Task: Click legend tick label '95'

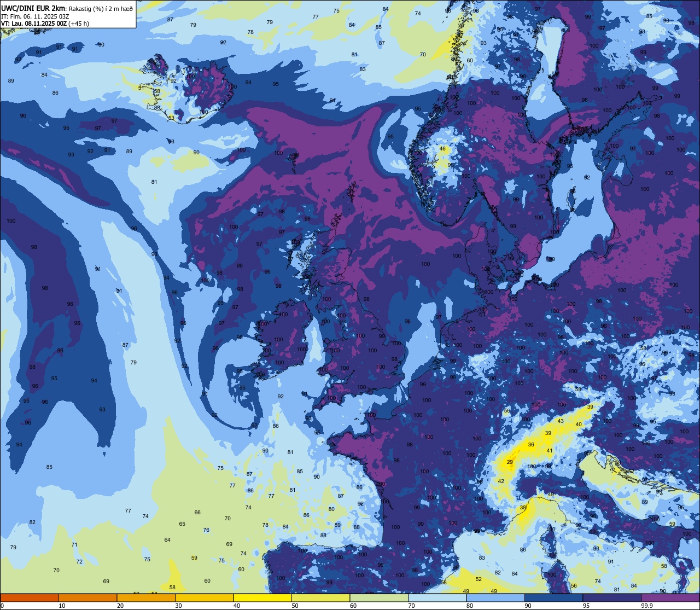Action: point(586,606)
